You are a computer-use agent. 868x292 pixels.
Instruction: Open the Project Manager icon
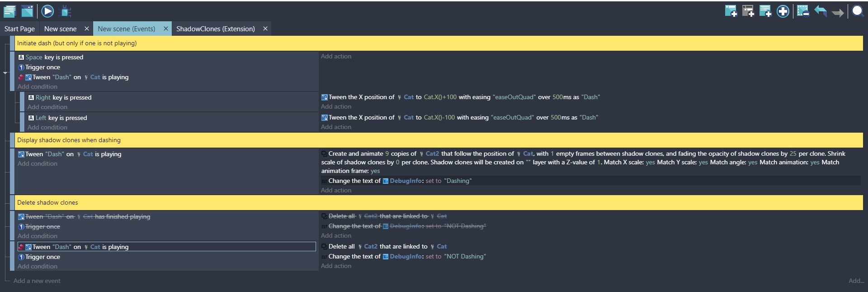point(9,11)
